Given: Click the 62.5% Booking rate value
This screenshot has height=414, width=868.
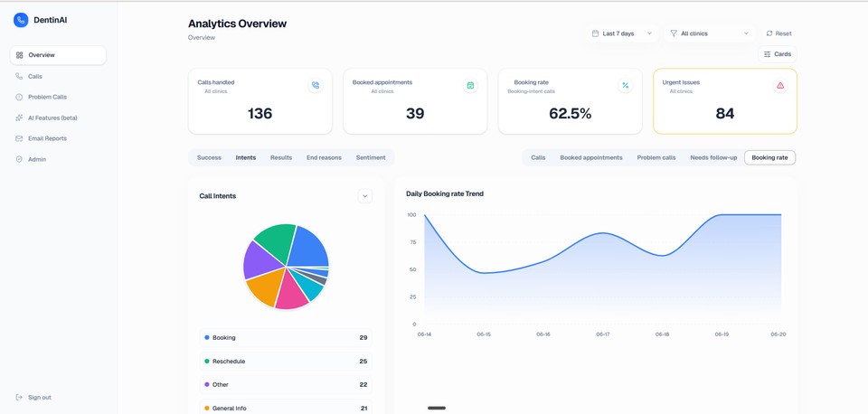Looking at the screenshot, I should tap(571, 114).
